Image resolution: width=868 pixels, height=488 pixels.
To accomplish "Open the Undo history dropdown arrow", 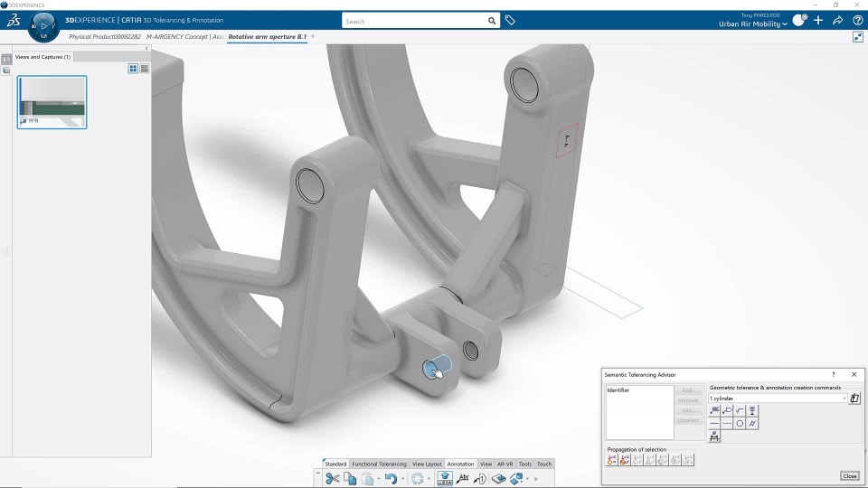I will 402,479.
